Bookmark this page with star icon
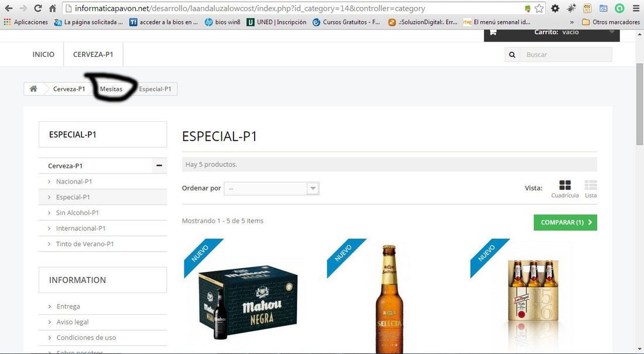644x354 pixels. [539, 8]
